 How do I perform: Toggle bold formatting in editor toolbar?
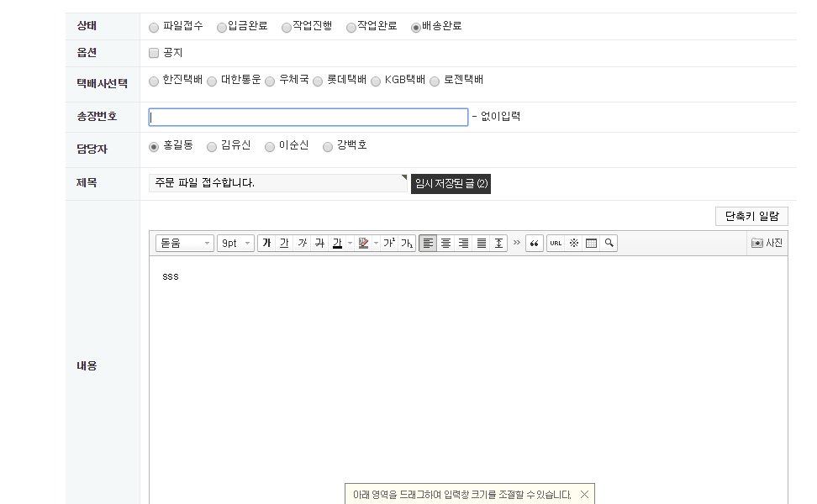point(266,244)
